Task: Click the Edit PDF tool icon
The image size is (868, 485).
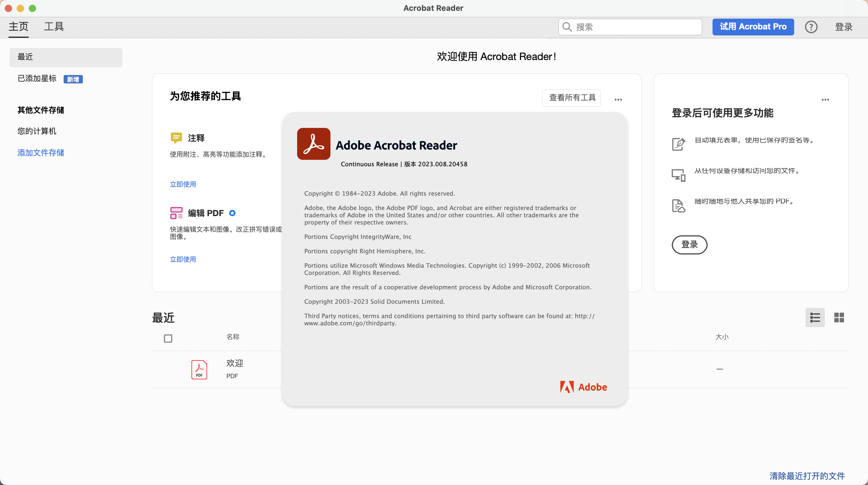Action: click(x=176, y=213)
